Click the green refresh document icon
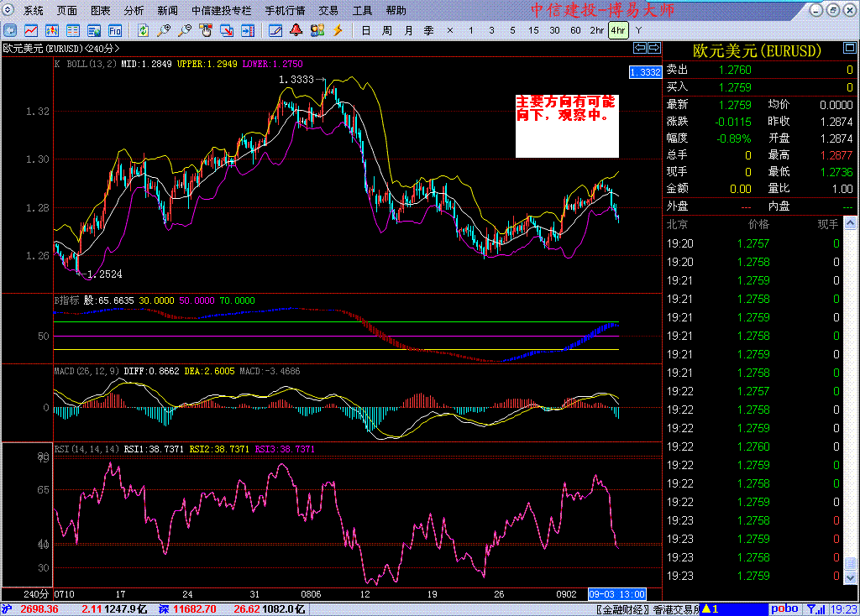 pyautogui.click(x=143, y=30)
